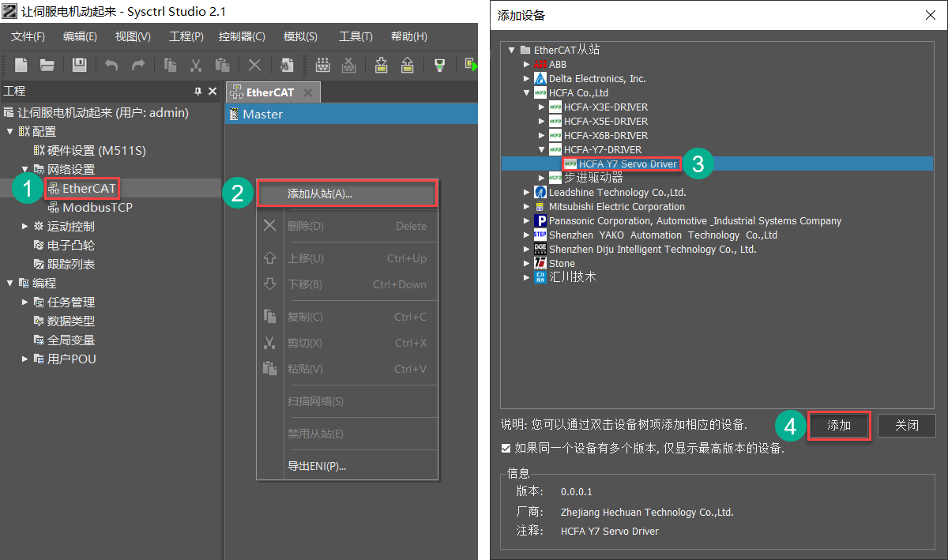Choose 导出ENI(P)... in context menu

click(x=348, y=466)
